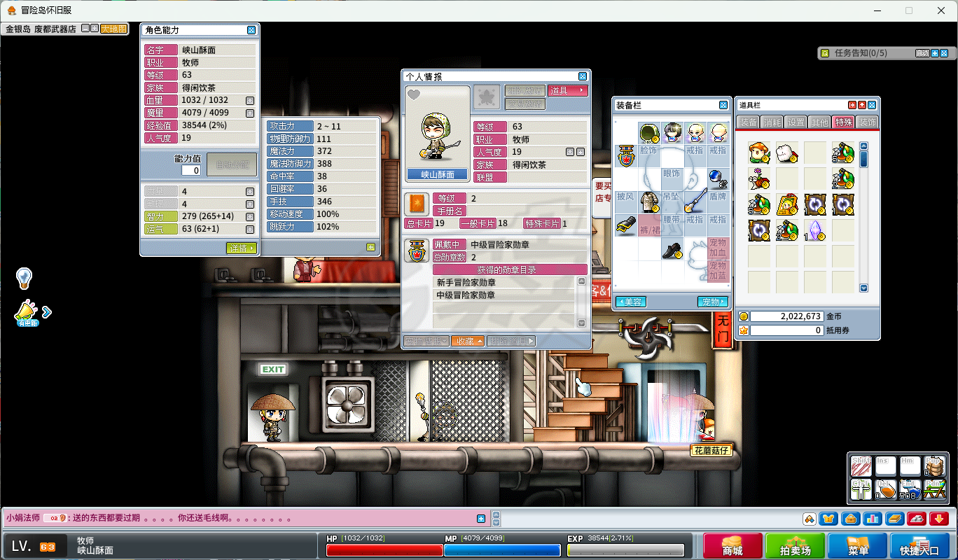The height and width of the screenshot is (560, 958).
Task: Select the Ctrl quick slot skill
Action: 861,489
